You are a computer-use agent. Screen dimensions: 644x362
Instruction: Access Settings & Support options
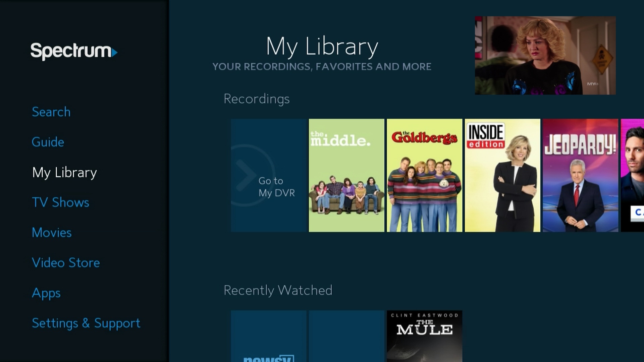click(x=86, y=323)
